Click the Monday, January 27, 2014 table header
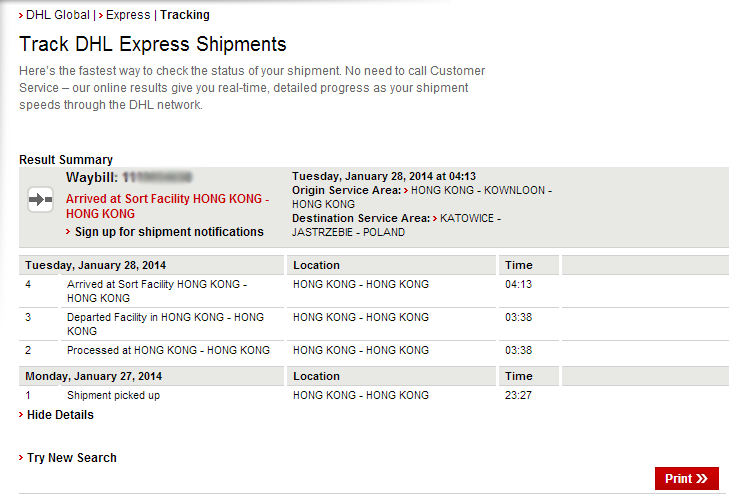 (93, 376)
